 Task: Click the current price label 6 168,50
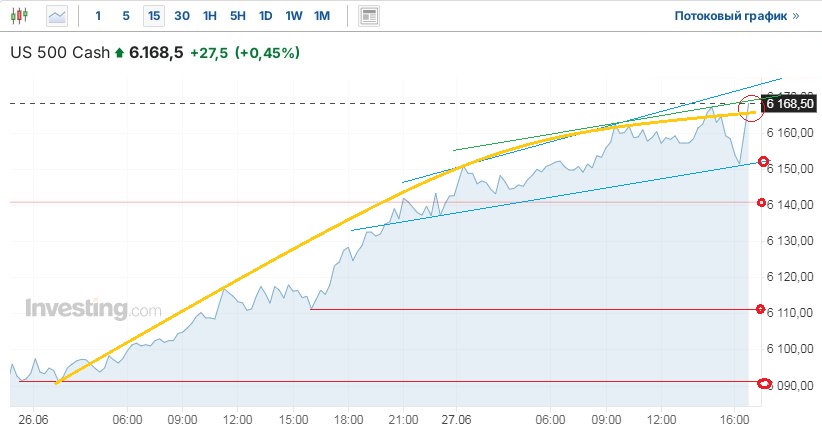coord(790,103)
